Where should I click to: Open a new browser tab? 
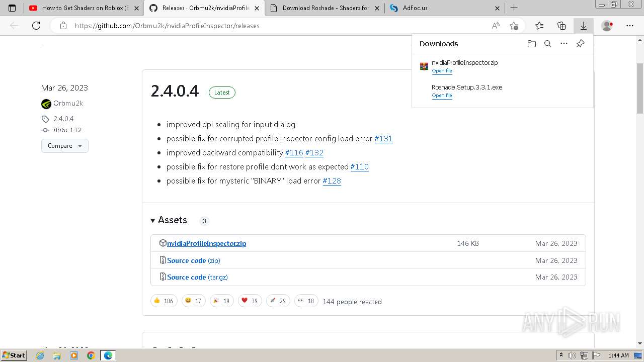point(514,8)
